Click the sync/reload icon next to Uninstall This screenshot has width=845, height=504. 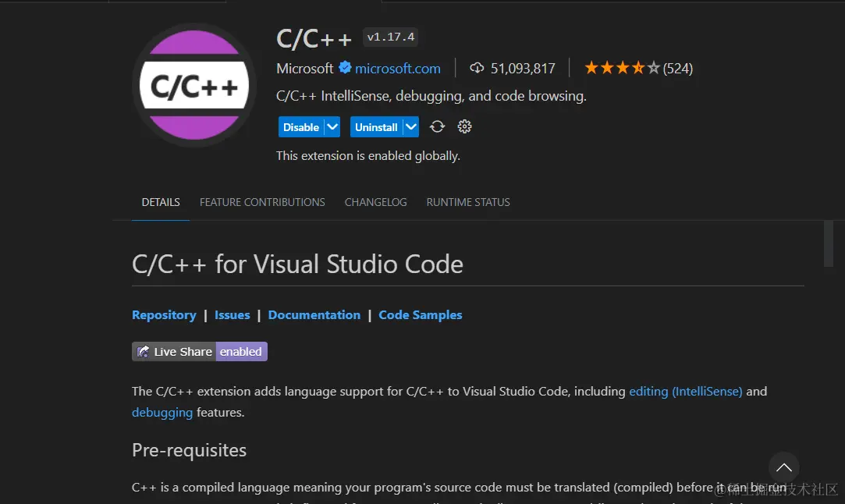437,126
